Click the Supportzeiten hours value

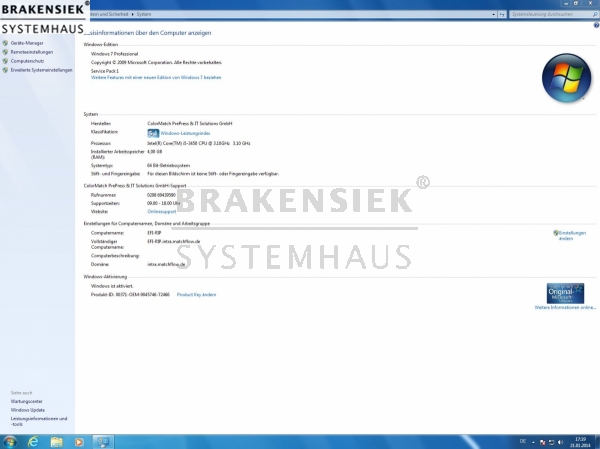[x=163, y=203]
